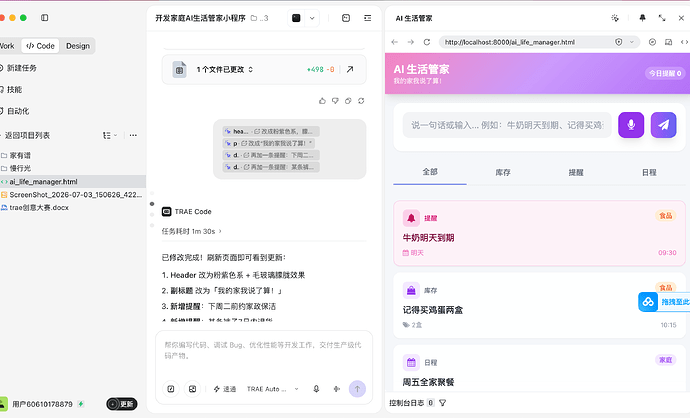The height and width of the screenshot is (418, 690).
Task: Expand 任务耗时 1m 30s details
Action: pyautogui.click(x=192, y=231)
